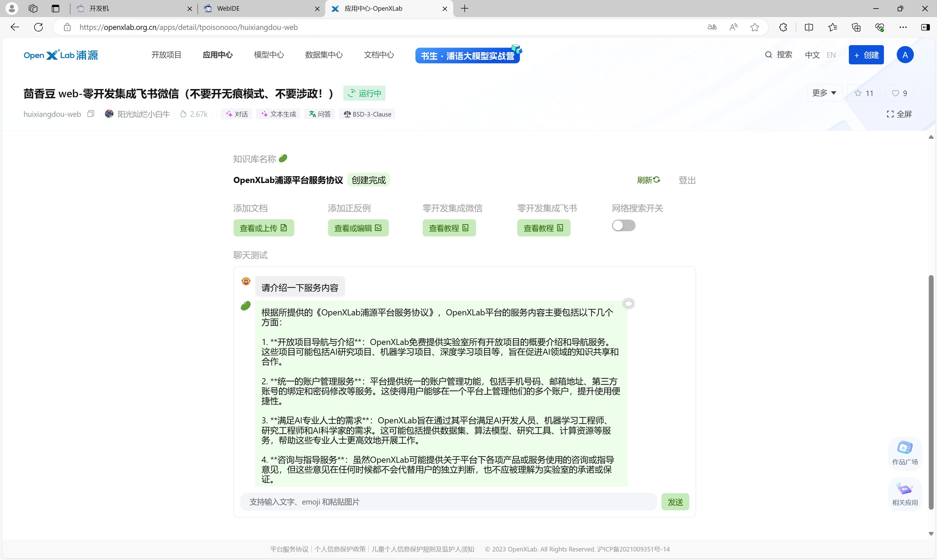The image size is (937, 560).
Task: Click the page vertical scrollbar thumb
Action: click(x=931, y=393)
